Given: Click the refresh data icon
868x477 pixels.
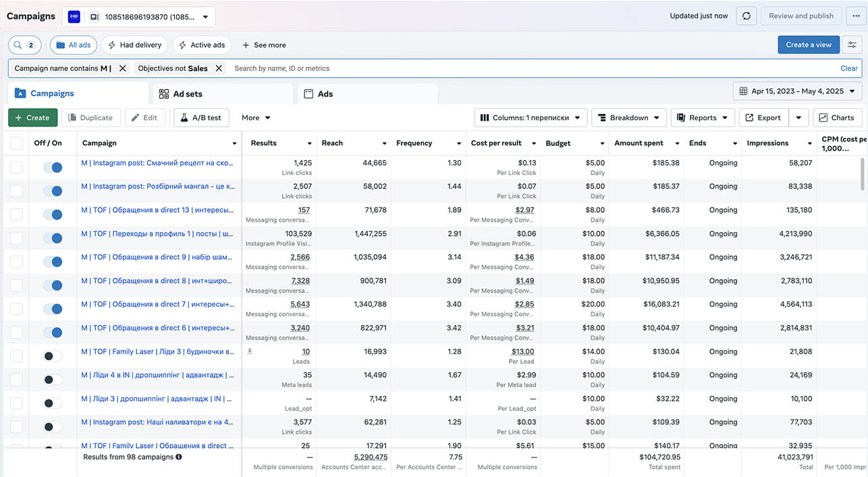Looking at the screenshot, I should pyautogui.click(x=746, y=16).
